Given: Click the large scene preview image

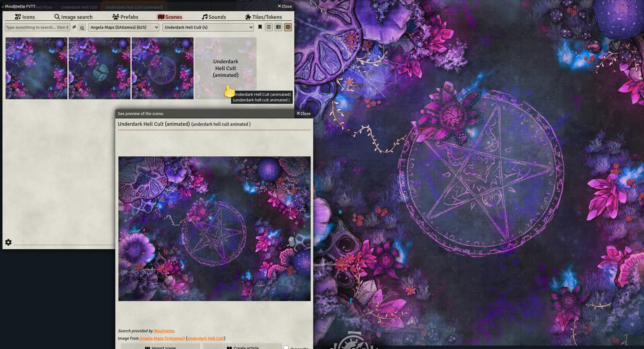Looking at the screenshot, I should (215, 229).
